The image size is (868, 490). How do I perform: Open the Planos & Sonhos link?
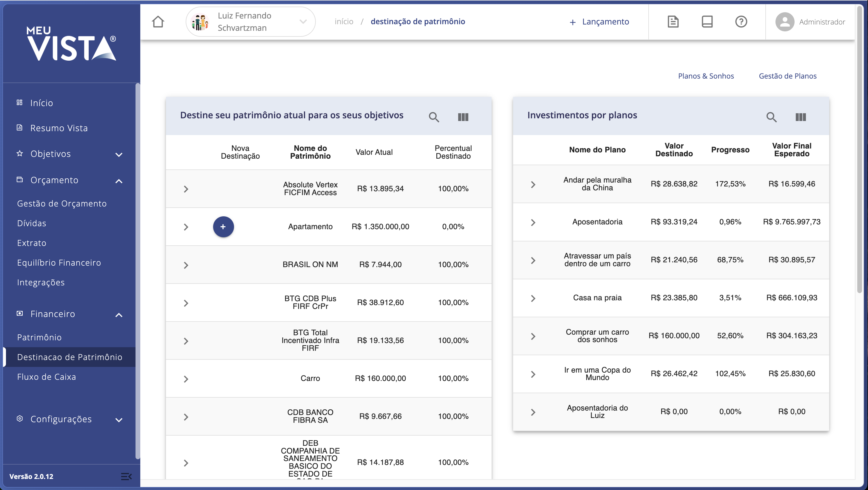tap(706, 76)
